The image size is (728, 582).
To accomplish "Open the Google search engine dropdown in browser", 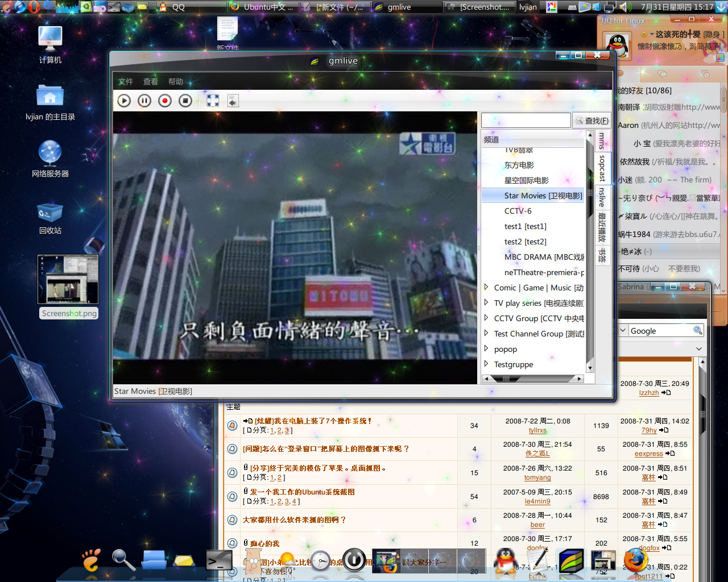I will (x=623, y=331).
